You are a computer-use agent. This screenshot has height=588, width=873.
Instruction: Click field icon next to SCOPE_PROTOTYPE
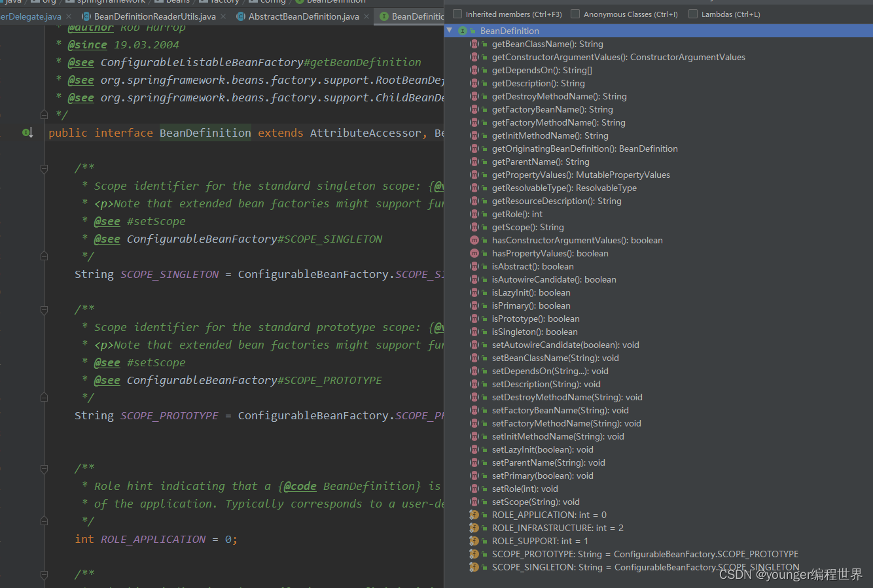[x=474, y=554]
